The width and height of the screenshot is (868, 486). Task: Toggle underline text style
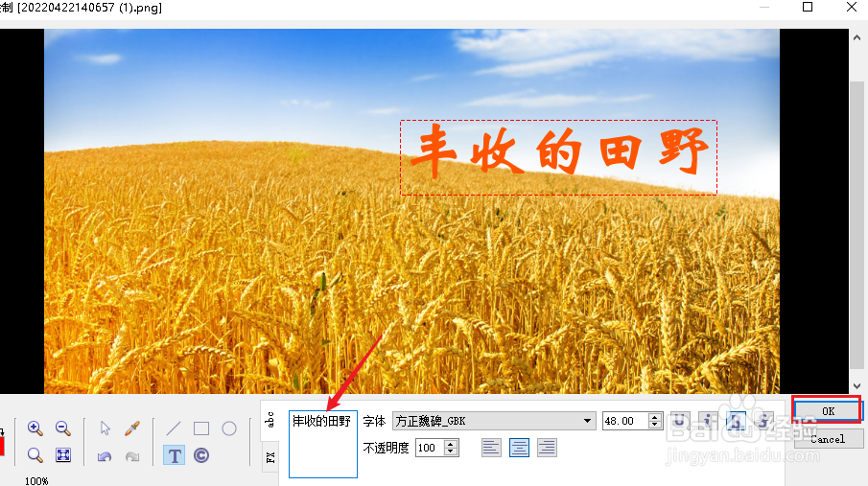pyautogui.click(x=680, y=421)
